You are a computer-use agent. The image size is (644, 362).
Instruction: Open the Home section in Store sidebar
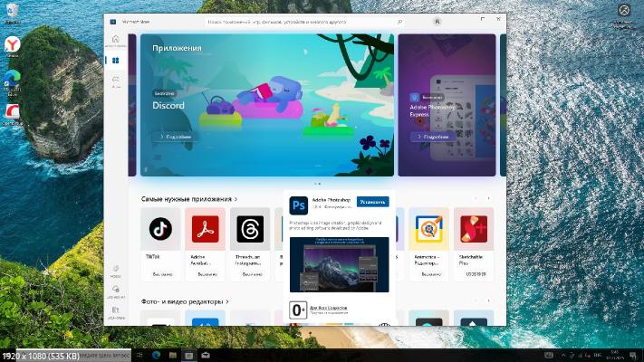click(x=115, y=41)
